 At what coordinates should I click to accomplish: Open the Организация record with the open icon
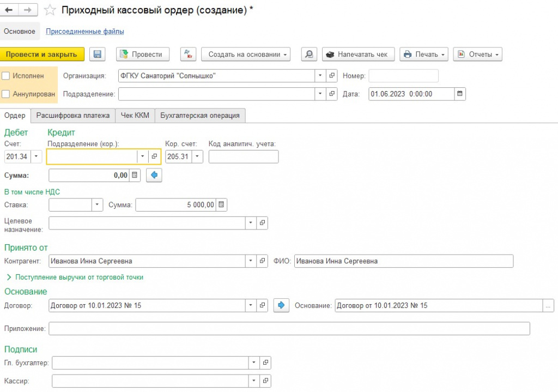(x=332, y=75)
